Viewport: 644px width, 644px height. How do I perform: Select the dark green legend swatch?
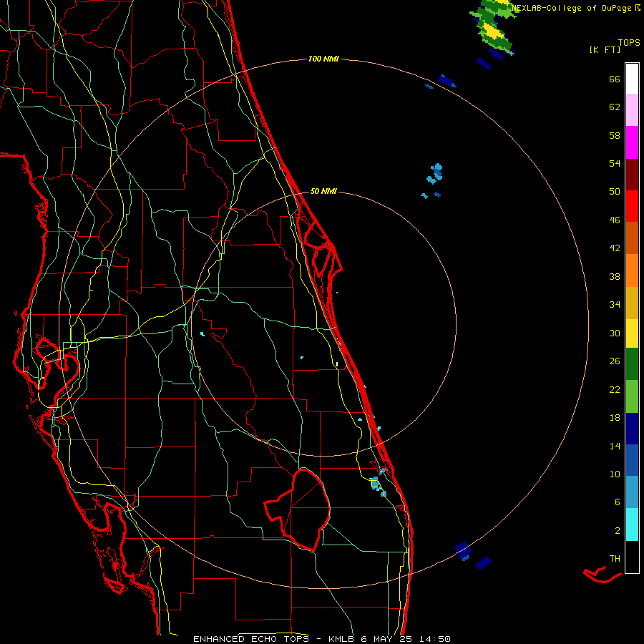[632, 364]
